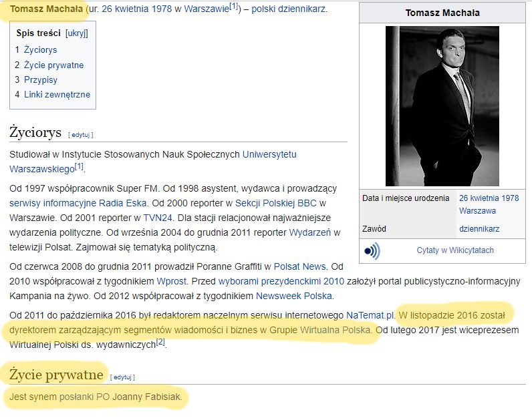Open the Polsat News link
This screenshot has width=532, height=420.
coord(300,266)
